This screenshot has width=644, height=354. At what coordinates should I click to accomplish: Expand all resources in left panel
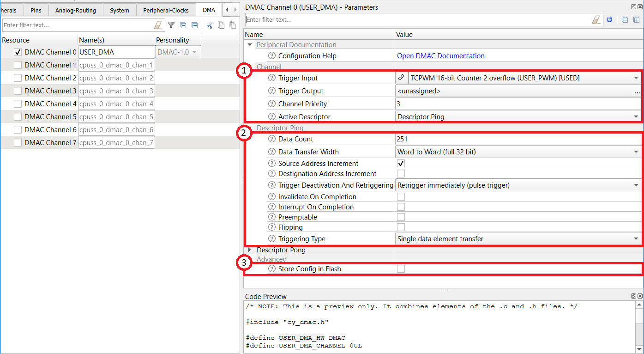(x=195, y=25)
